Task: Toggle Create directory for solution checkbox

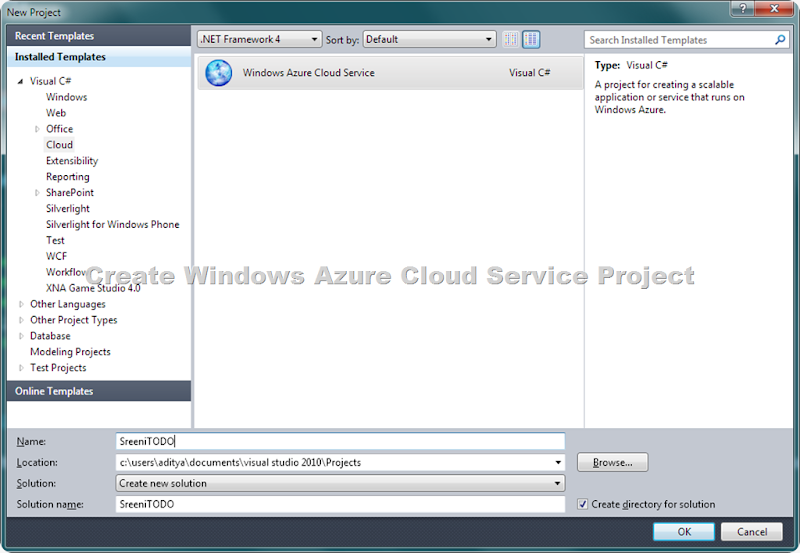Action: tap(582, 504)
